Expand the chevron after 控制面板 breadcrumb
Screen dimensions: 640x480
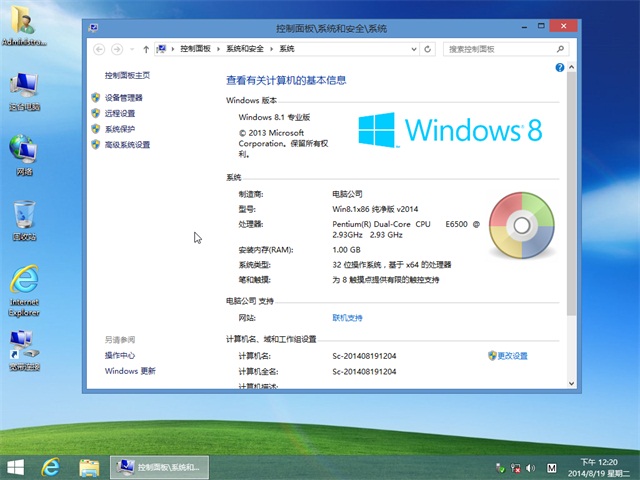pos(218,49)
